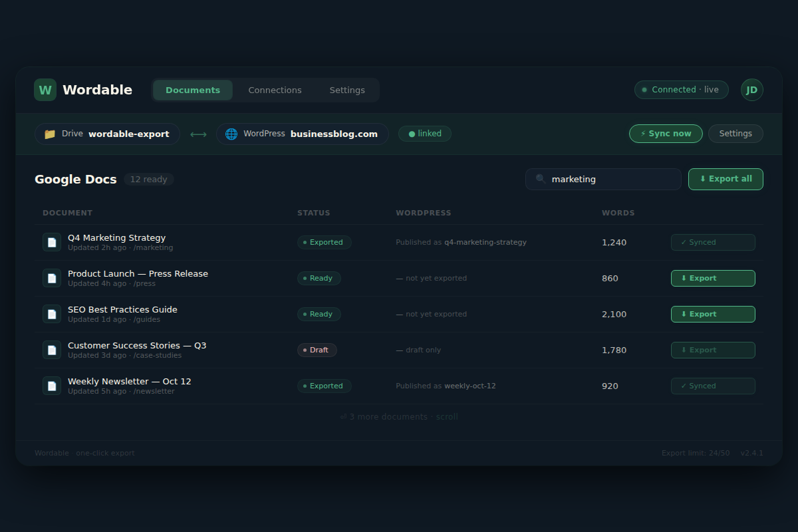Select the Drive wordable-export chip
798x532 pixels.
pyautogui.click(x=107, y=134)
